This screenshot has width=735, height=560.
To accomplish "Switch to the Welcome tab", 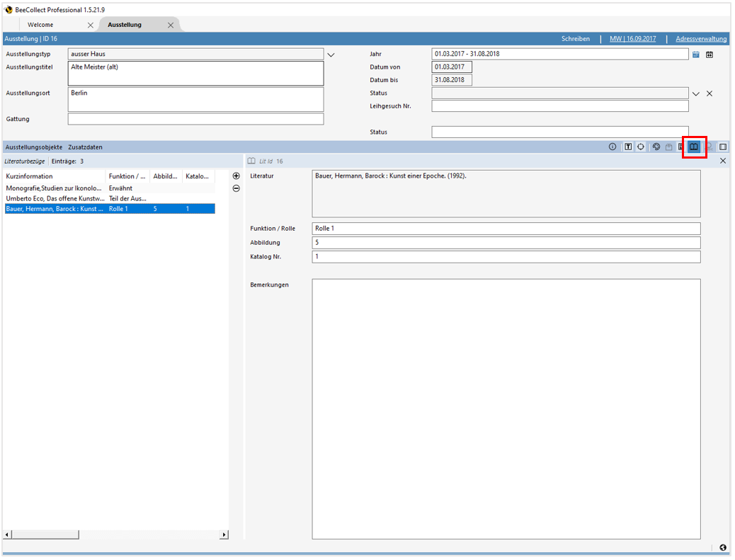I will (x=40, y=25).
